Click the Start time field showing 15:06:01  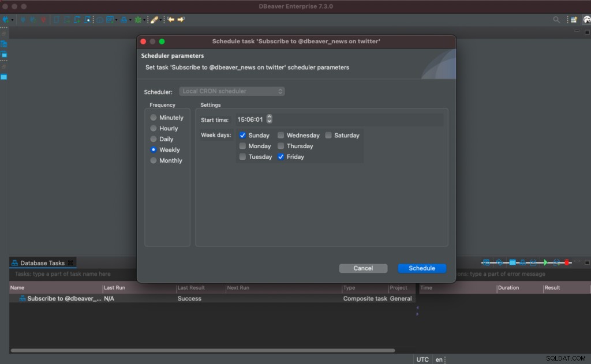250,119
